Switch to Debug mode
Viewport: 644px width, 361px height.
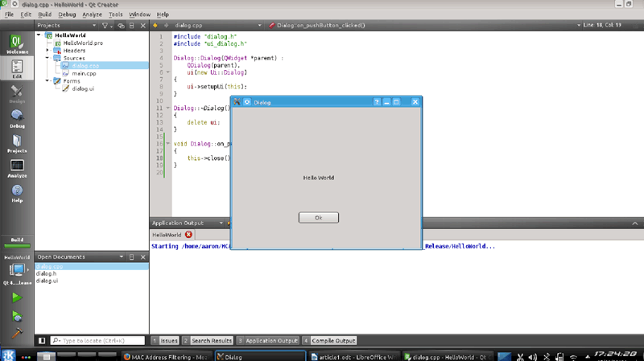coord(17,119)
